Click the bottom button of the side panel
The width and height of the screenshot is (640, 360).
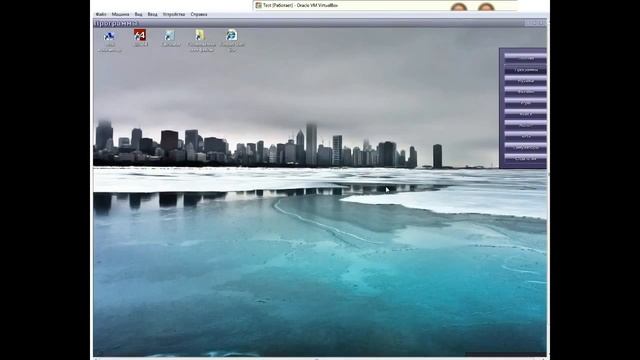click(x=525, y=158)
